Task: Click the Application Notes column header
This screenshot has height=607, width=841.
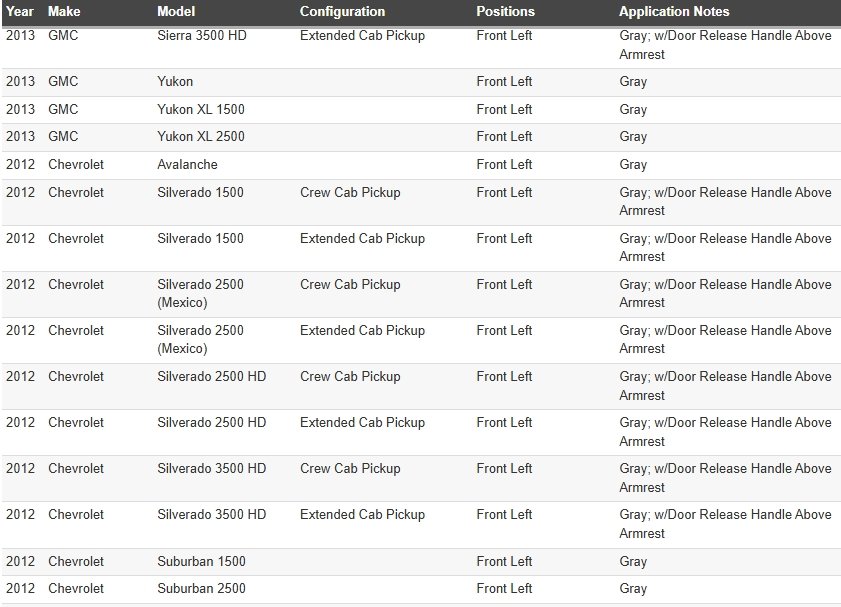Action: pos(674,12)
